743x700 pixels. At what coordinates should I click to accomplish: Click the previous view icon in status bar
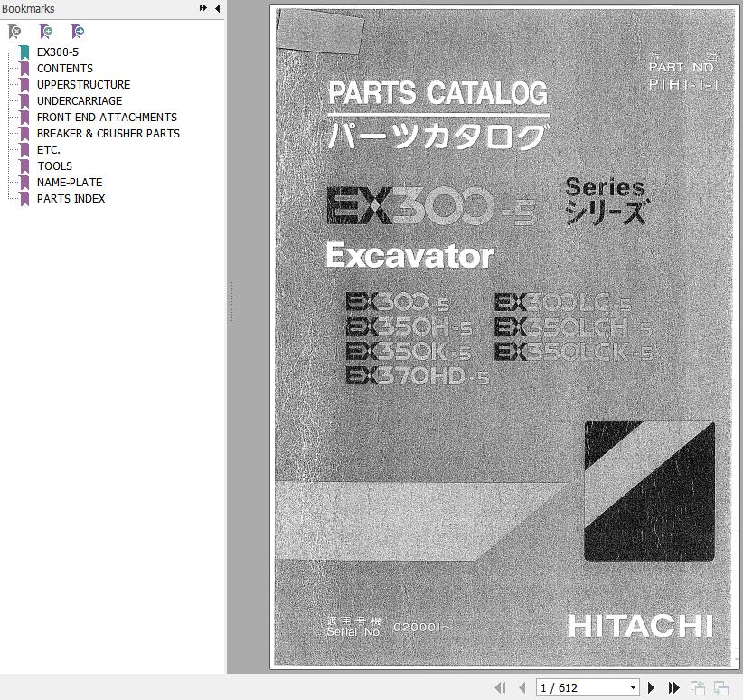698,687
